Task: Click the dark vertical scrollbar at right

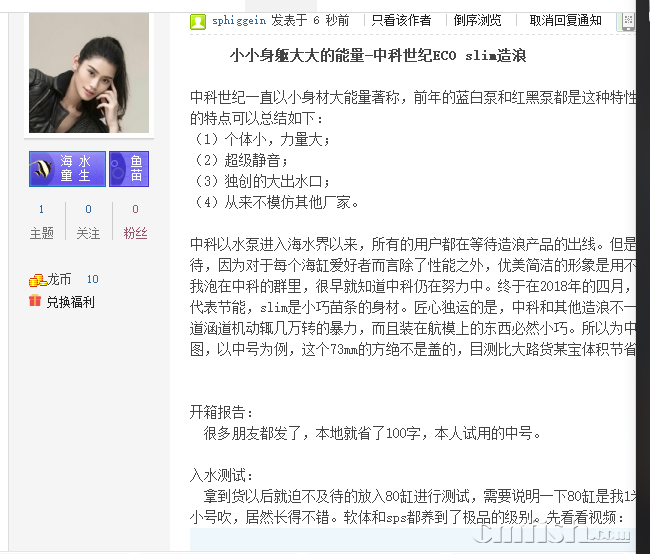Action: (x=643, y=277)
